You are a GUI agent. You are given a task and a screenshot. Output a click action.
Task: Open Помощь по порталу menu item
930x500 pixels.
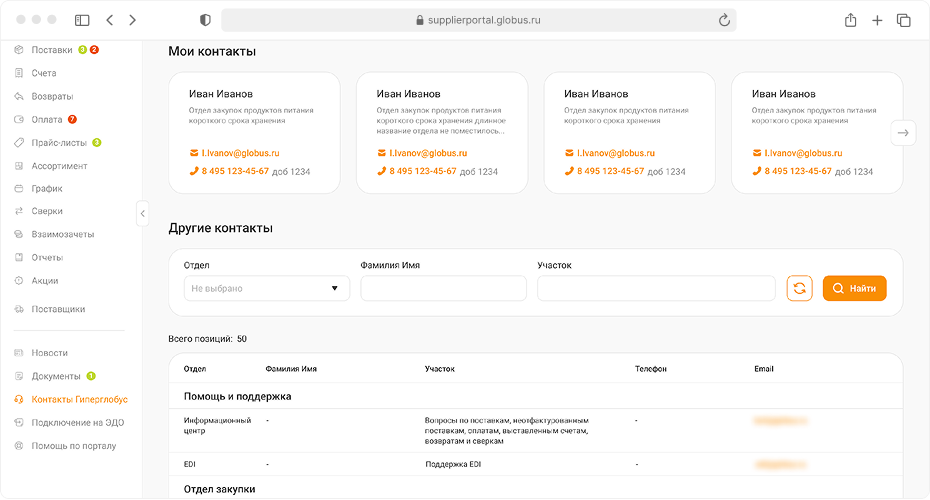point(74,445)
